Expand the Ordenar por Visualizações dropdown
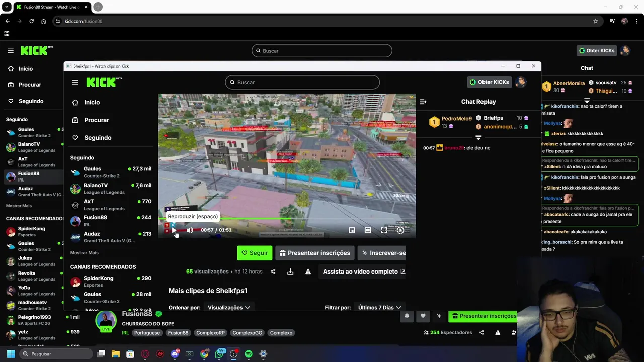 tap(229, 307)
